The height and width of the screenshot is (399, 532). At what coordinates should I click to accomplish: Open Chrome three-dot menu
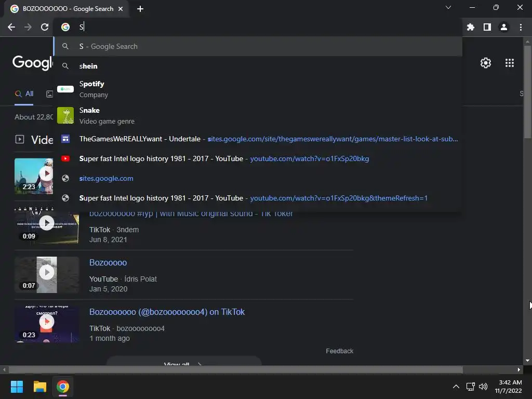[521, 27]
